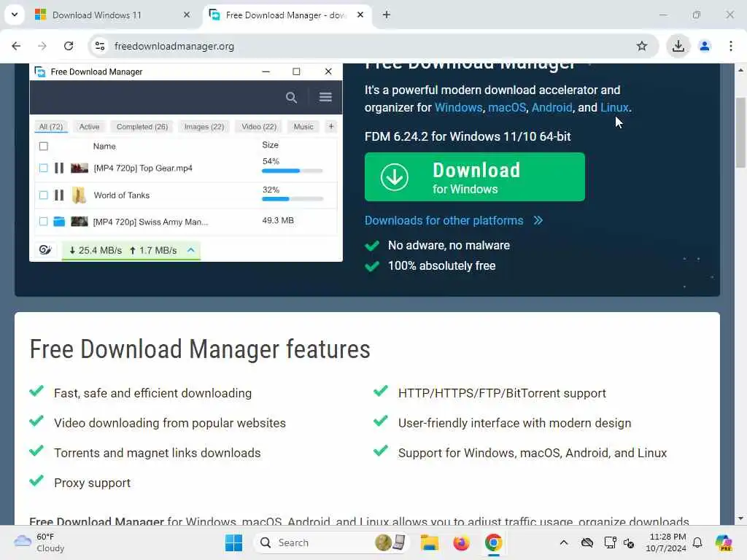Screen dimensions: 747x560
Task: Pause the World of Tanks download
Action: (x=59, y=195)
